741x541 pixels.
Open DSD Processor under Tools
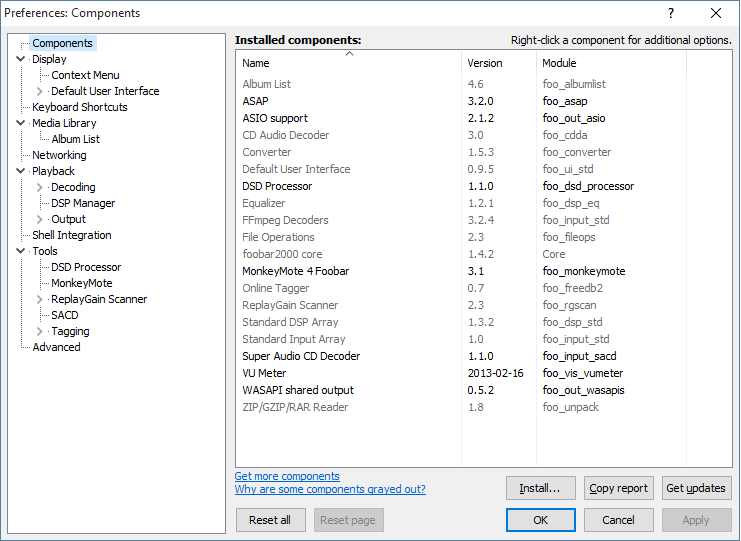pos(86,267)
